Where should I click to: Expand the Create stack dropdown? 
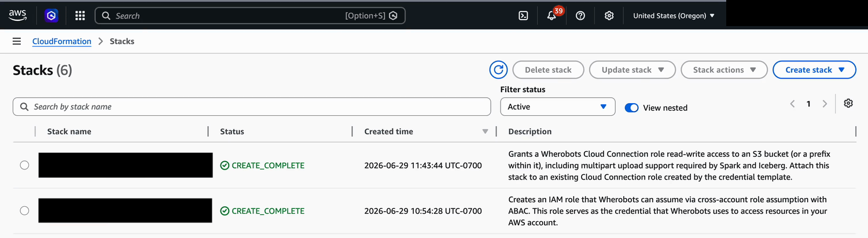tap(814, 70)
